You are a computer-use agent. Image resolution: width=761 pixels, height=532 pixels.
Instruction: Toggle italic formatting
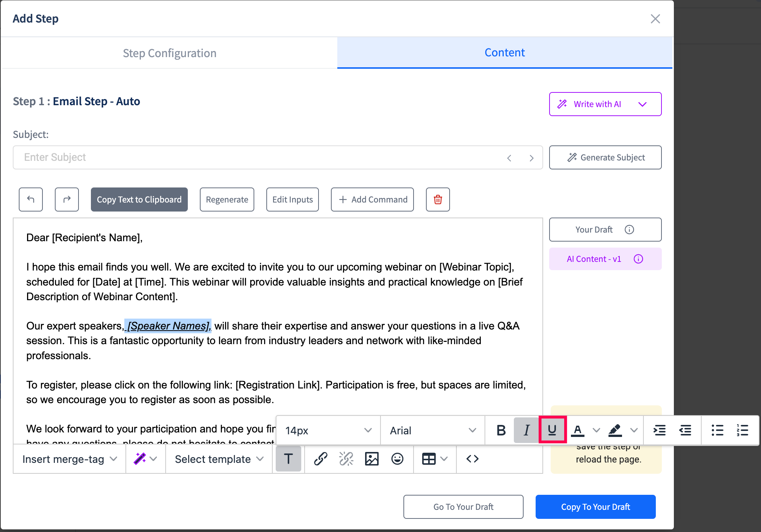[x=526, y=430]
